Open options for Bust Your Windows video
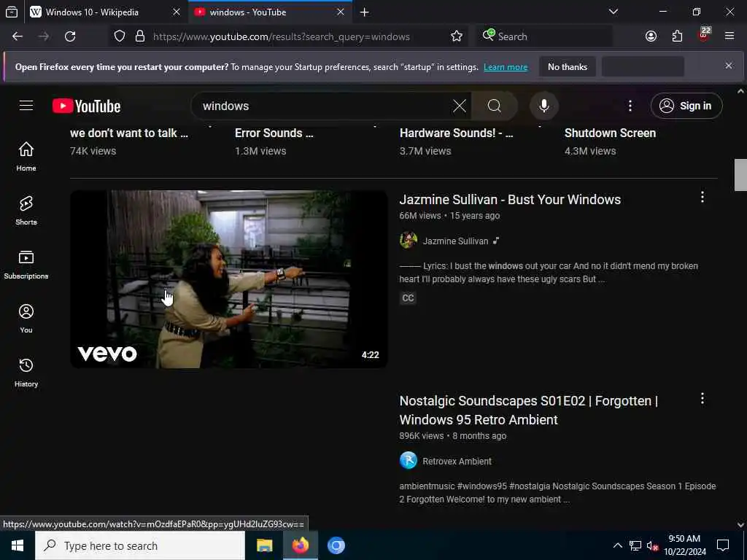This screenshot has height=560, width=747. click(703, 197)
